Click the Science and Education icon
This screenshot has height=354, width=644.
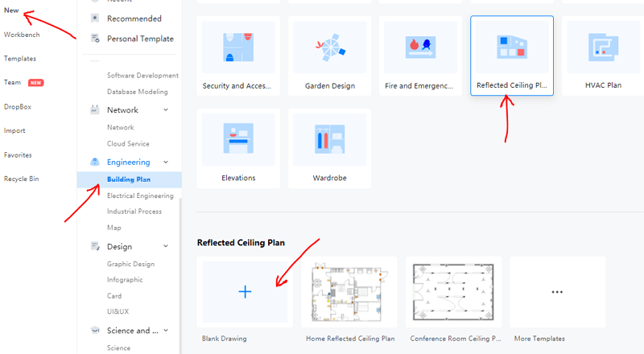(95, 330)
